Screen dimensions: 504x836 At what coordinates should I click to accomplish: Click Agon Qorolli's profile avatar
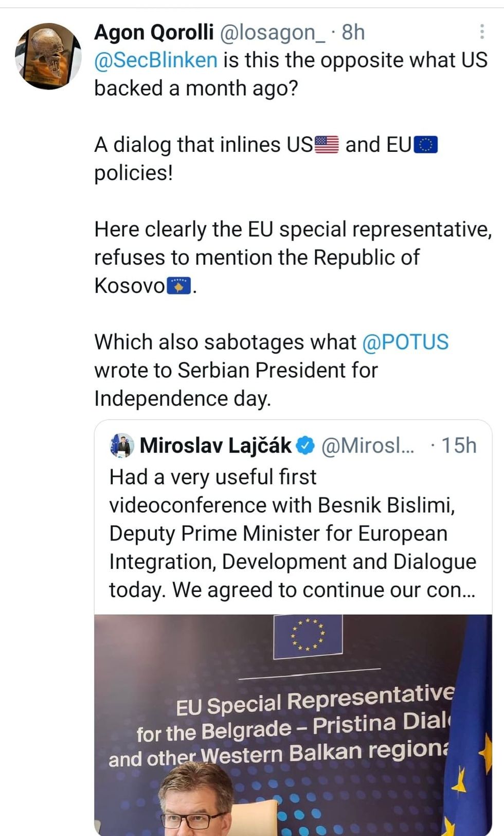tap(49, 56)
